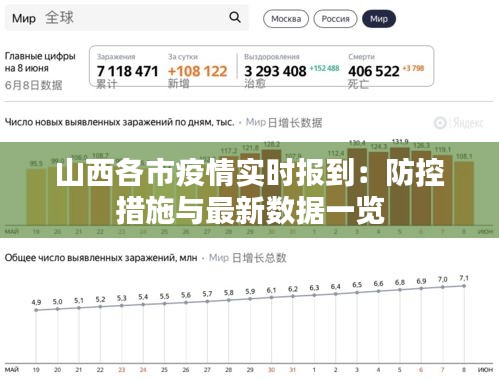The image size is (499, 381).
Task: Click the 3 293 408 recoveries figure
Action: (x=275, y=71)
